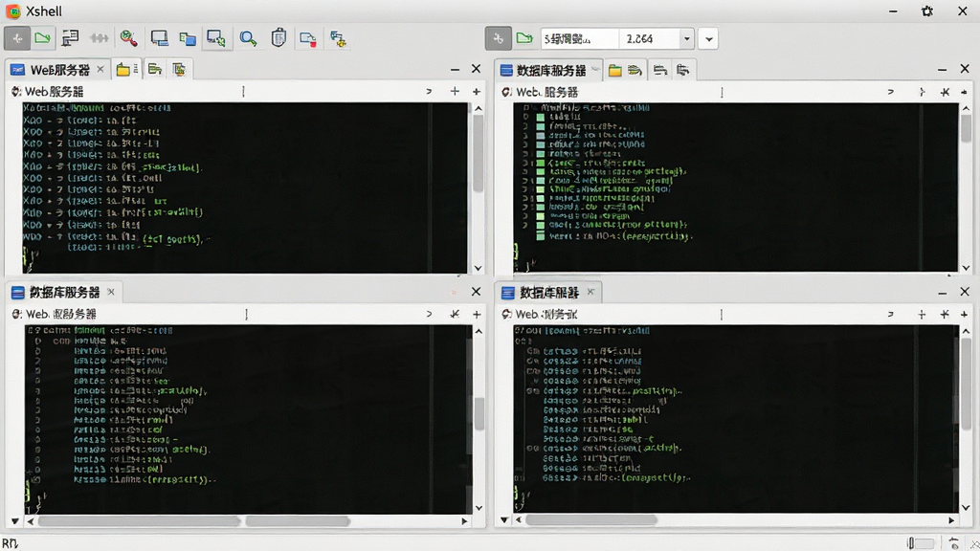Open the dropdown arrow attached to the 2.264 field
The width and height of the screenshot is (980, 551).
pyautogui.click(x=687, y=38)
